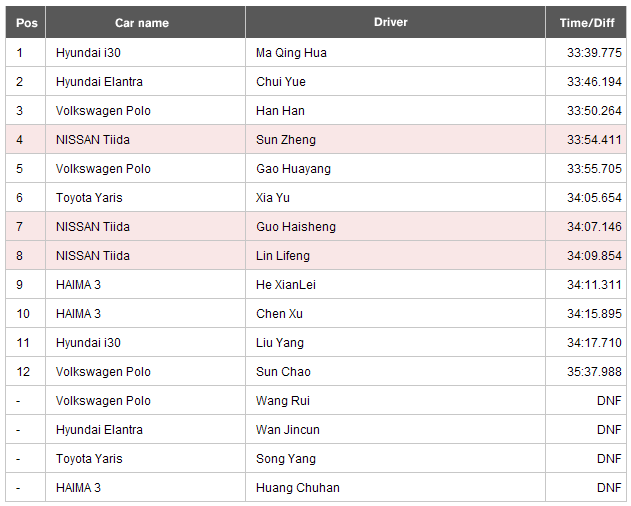Select Sun Zheng in highlighted row 4
Image resolution: width=631 pixels, height=506 pixels.
286,140
